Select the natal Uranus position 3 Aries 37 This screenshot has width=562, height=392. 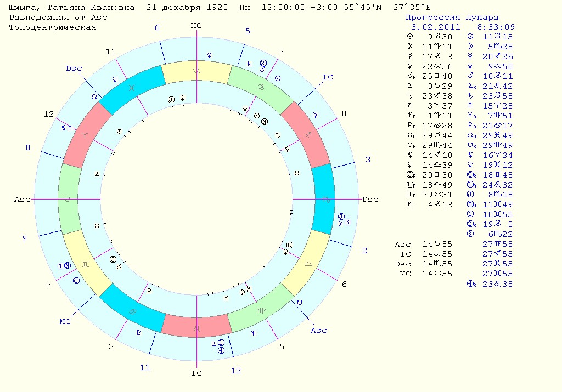pyautogui.click(x=440, y=106)
